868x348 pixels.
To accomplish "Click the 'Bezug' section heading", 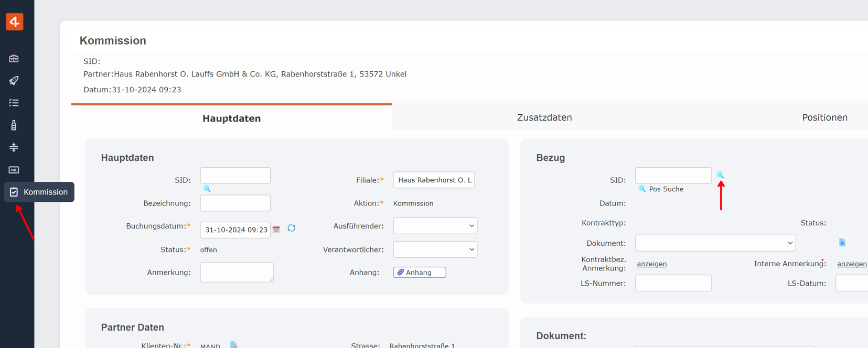I will point(551,158).
